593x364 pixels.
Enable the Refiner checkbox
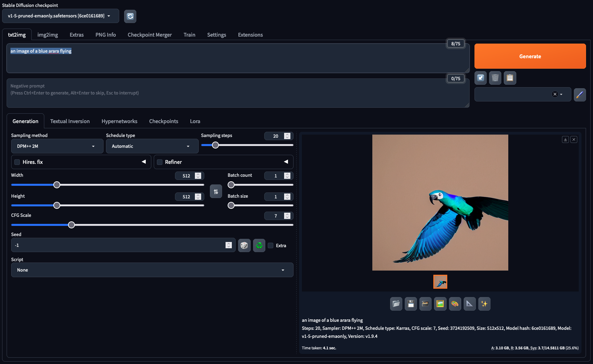point(160,162)
